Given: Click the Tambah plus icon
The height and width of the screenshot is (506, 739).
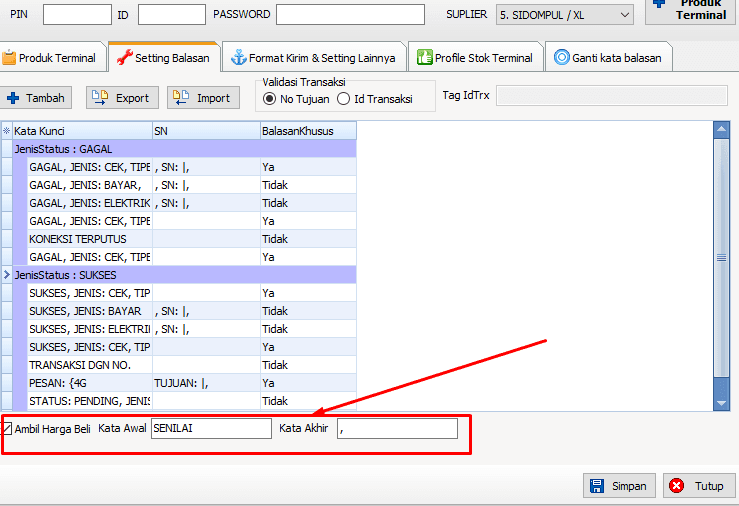Looking at the screenshot, I should (x=13, y=98).
